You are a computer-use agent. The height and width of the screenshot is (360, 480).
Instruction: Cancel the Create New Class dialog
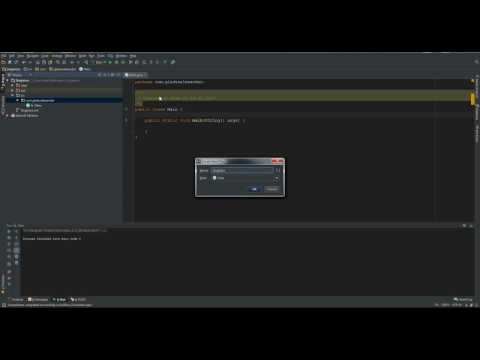tap(272, 189)
